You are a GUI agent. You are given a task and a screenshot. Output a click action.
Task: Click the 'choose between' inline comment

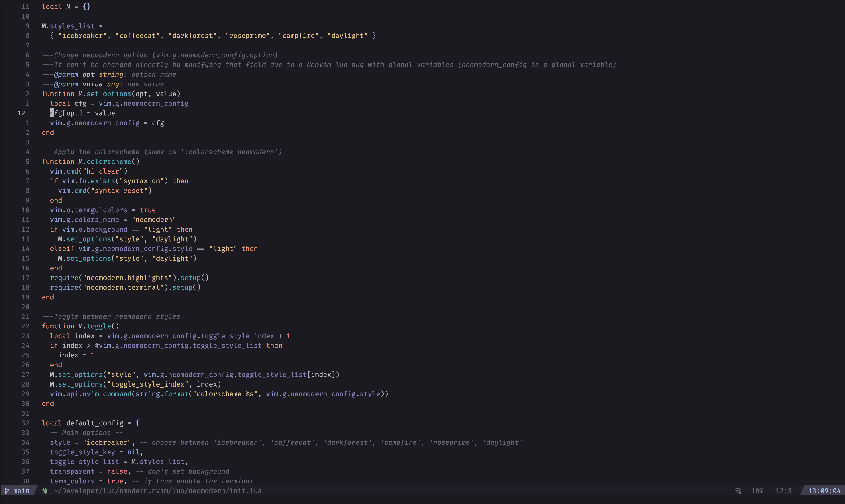click(x=331, y=442)
